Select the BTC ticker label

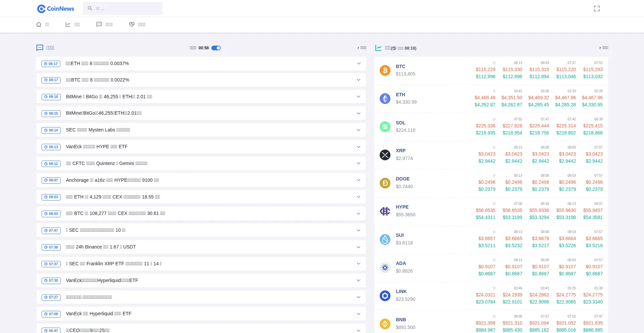click(x=400, y=66)
